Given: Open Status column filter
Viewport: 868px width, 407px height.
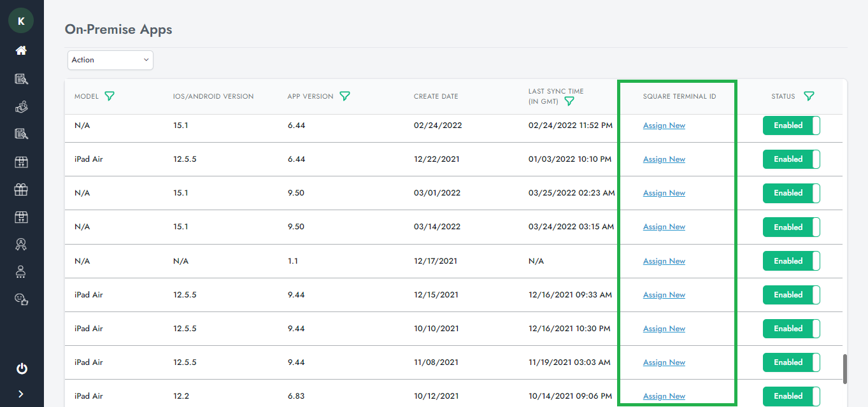Looking at the screenshot, I should click(809, 96).
